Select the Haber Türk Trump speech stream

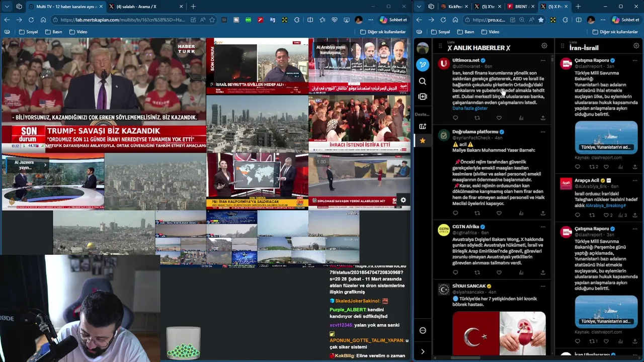104,96
